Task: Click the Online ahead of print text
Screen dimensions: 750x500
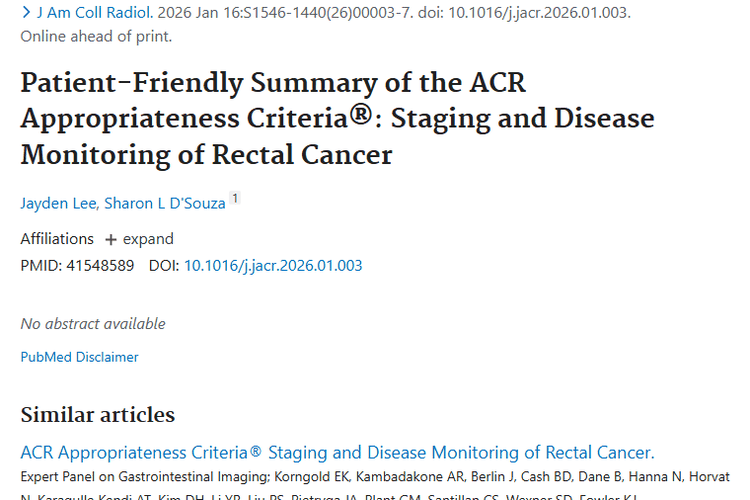Action: click(x=96, y=37)
